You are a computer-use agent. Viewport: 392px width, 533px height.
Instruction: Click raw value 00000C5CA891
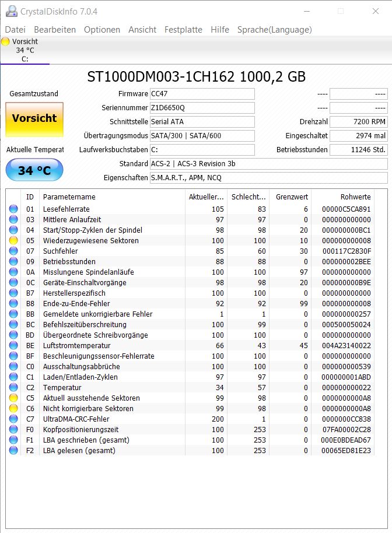(346, 209)
